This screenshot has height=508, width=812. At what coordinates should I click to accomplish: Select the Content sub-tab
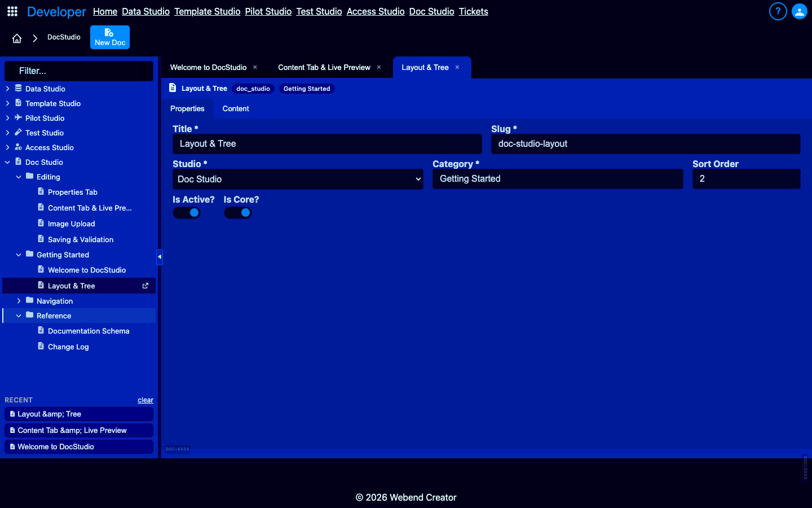(236, 108)
